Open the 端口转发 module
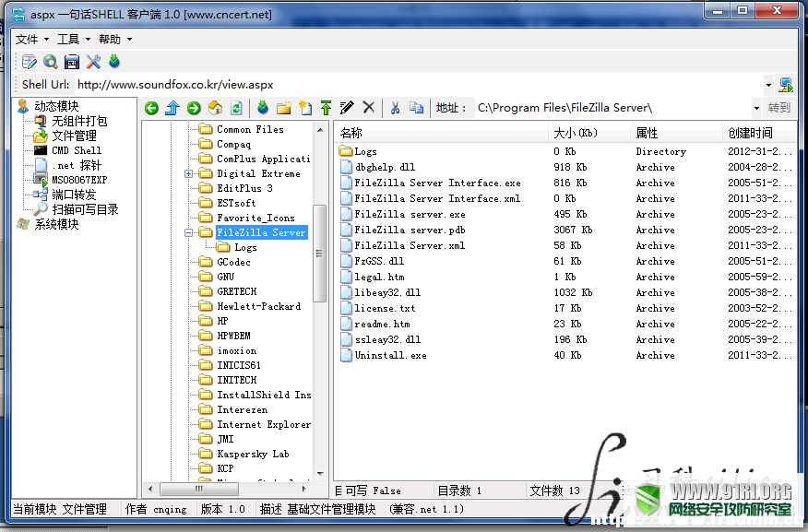Screen dimensions: 808x532 (x=74, y=195)
